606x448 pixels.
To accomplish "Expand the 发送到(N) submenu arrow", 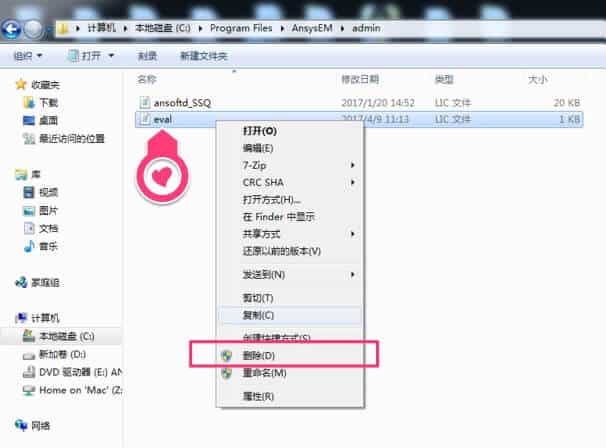I will pos(352,275).
